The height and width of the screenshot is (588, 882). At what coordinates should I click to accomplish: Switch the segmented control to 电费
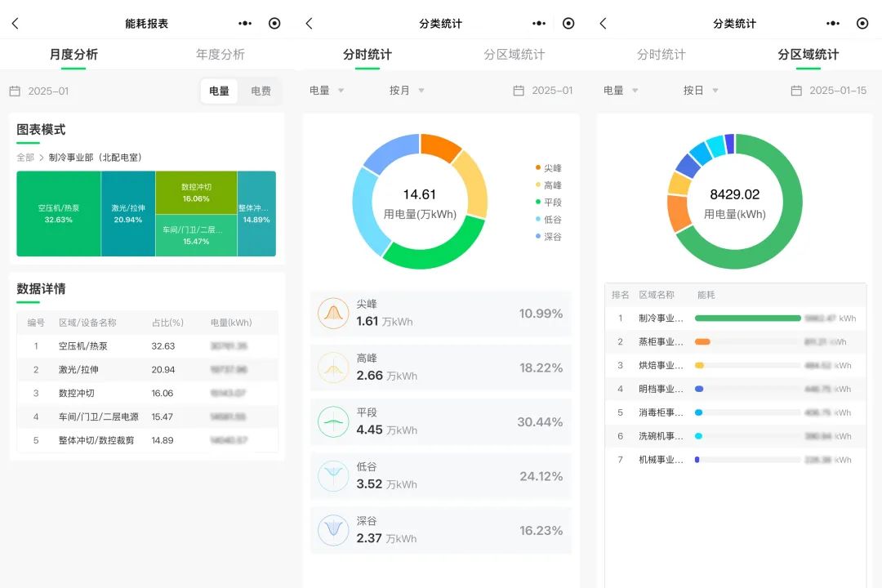click(x=261, y=91)
